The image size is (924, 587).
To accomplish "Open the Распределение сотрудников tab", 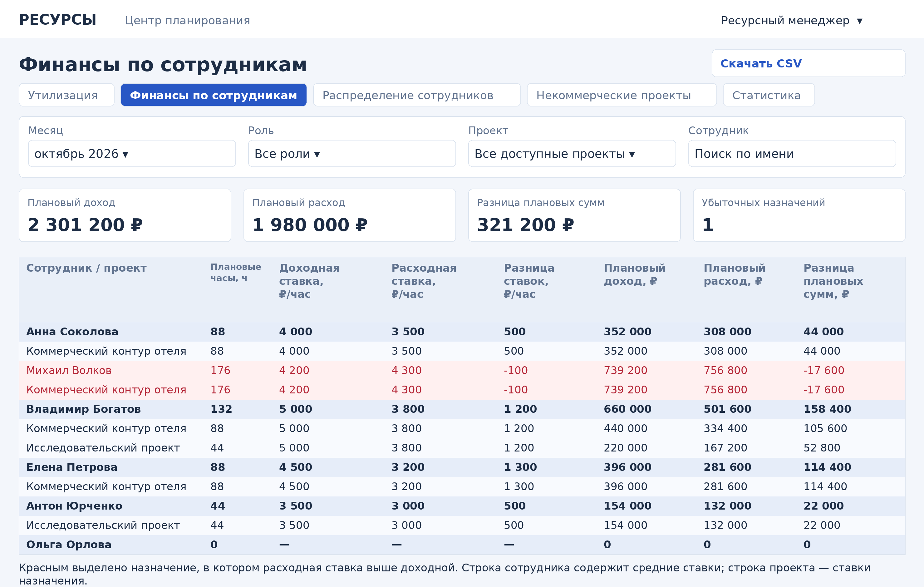I will click(417, 95).
